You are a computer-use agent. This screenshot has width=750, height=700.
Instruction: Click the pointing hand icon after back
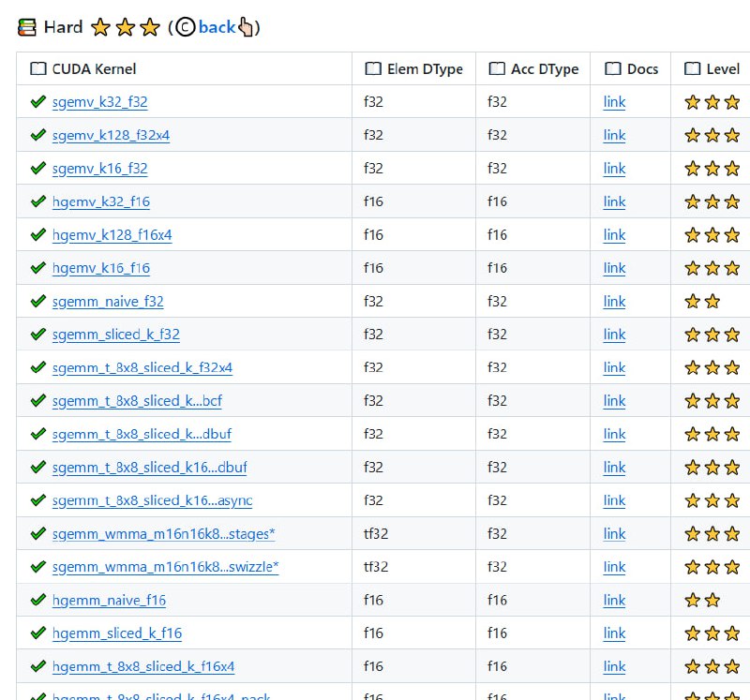246,27
